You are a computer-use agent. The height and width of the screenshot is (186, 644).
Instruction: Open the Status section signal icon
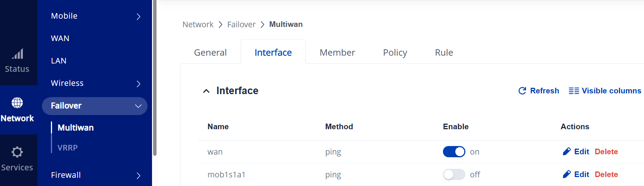(17, 54)
